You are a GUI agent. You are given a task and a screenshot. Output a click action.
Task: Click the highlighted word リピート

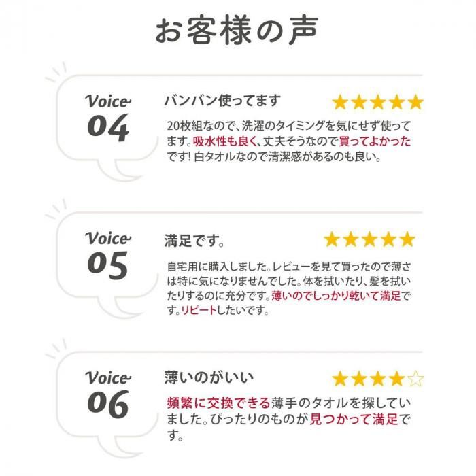click(199, 311)
